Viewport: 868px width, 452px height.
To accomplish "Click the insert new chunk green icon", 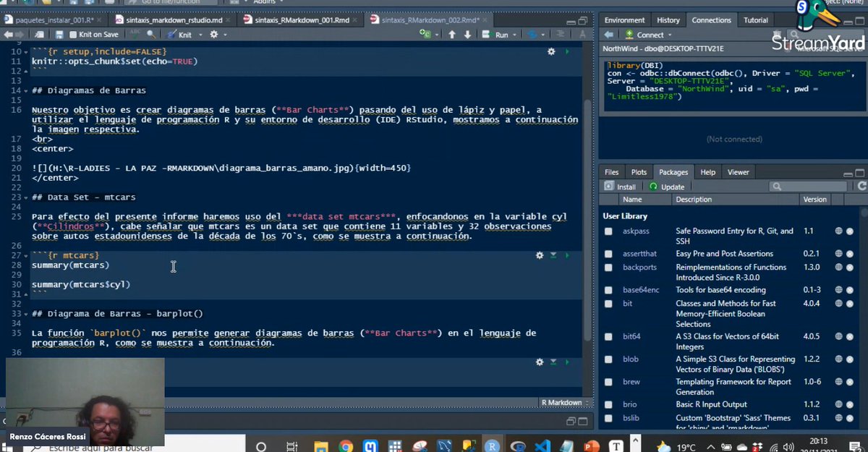I will coord(425,34).
